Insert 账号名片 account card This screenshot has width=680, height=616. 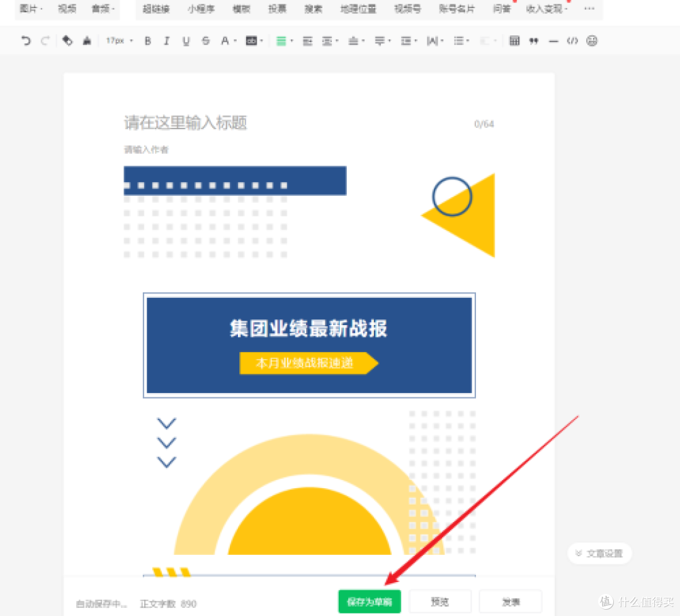click(x=456, y=9)
